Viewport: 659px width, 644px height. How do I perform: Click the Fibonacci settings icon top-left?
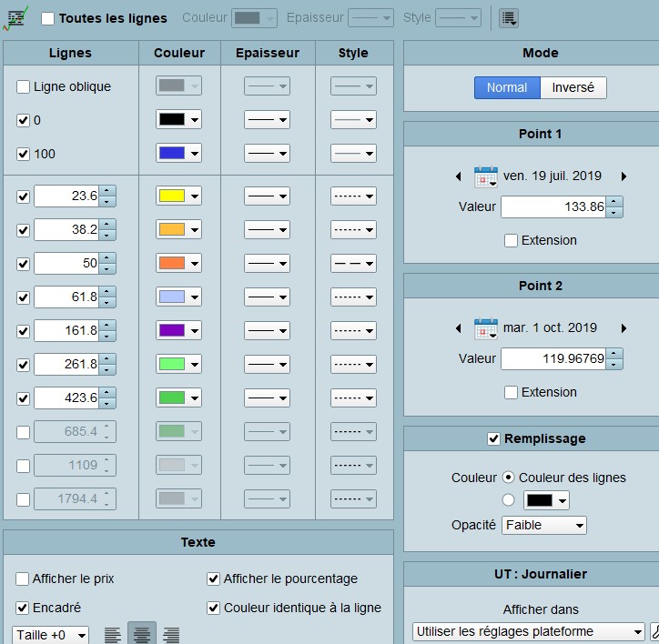tap(15, 18)
